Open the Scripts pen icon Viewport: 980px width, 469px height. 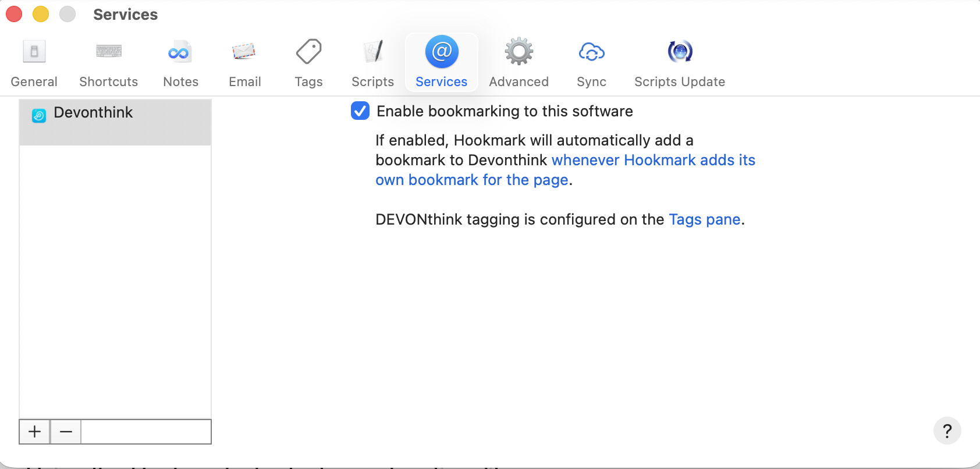pyautogui.click(x=372, y=52)
